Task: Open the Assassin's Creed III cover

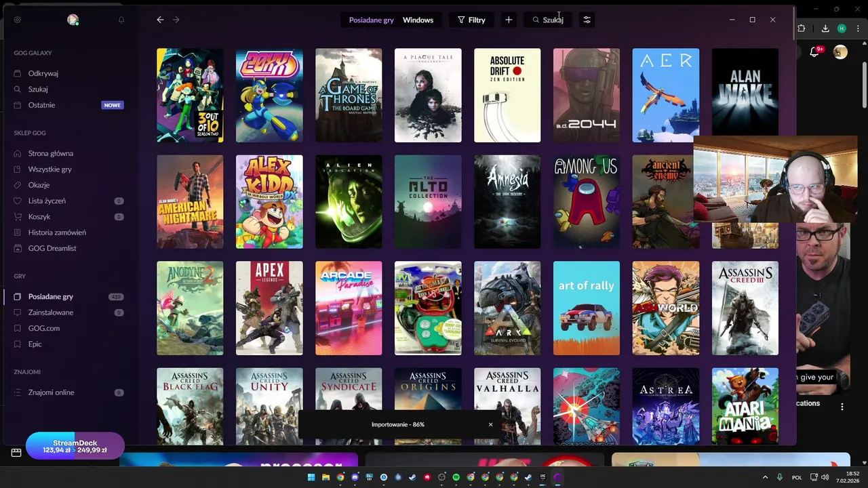Action: pyautogui.click(x=745, y=308)
